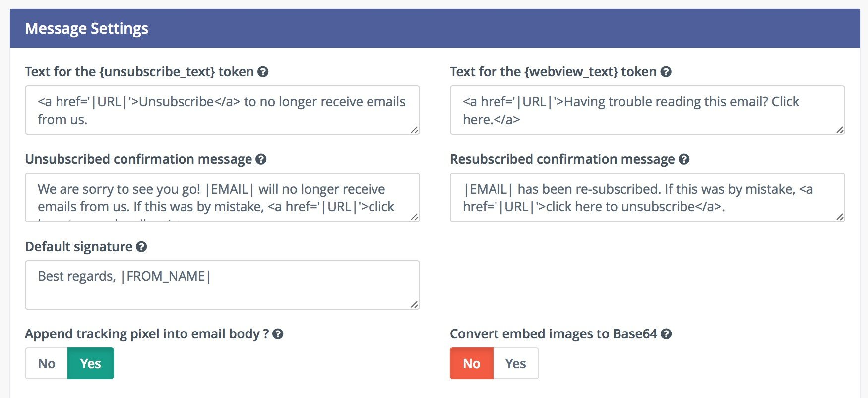Click the Default signature text field

click(x=222, y=285)
